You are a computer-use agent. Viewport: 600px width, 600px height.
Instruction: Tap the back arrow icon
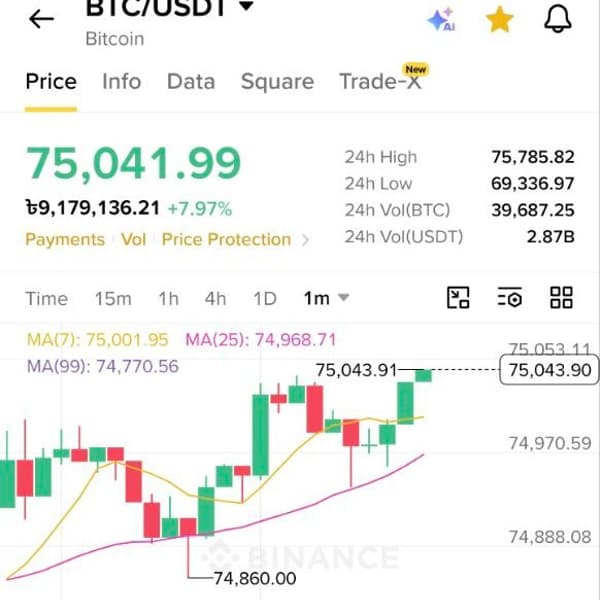pos(41,19)
